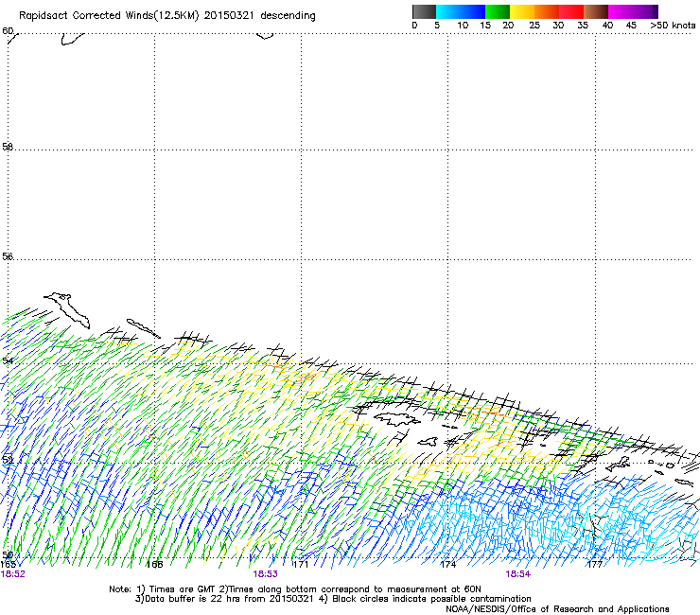The width and height of the screenshot is (700, 615).
Task: Click the latitude label '54'
Action: [8, 360]
